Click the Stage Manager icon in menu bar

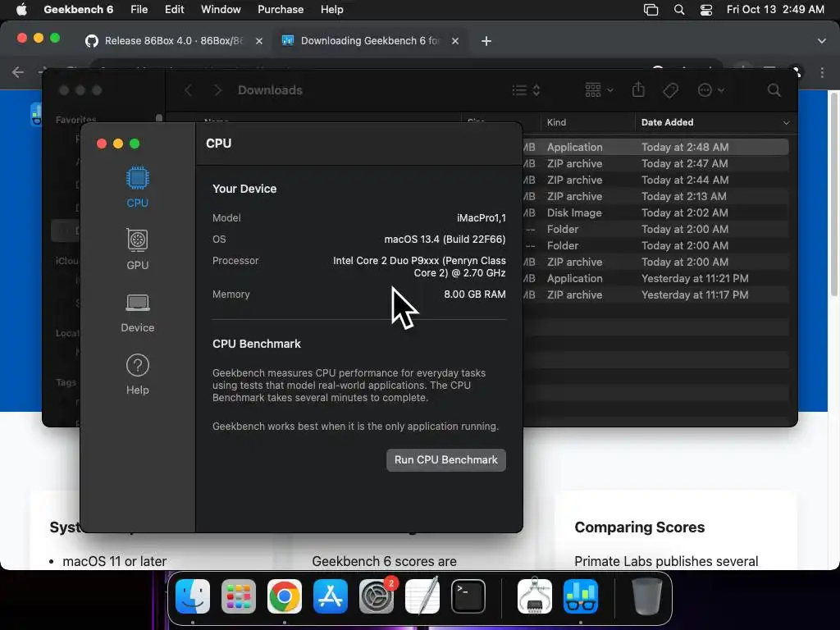pos(651,10)
